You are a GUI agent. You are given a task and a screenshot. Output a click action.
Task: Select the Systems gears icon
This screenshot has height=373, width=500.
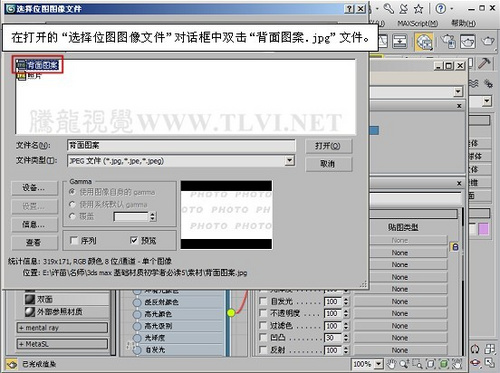(488, 83)
